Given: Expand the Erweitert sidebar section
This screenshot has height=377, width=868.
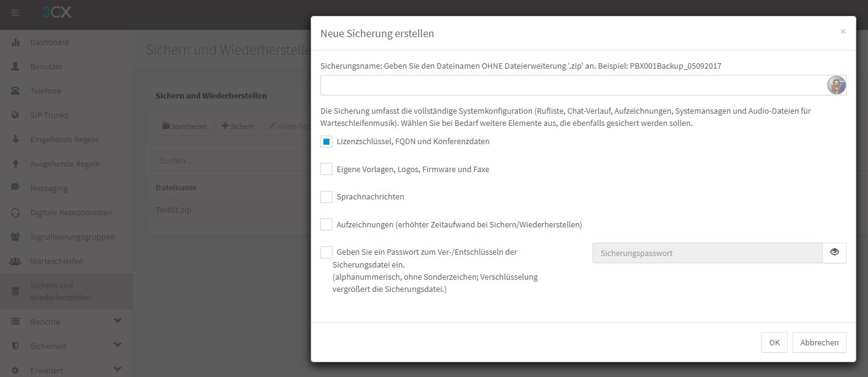Looking at the screenshot, I should (117, 369).
